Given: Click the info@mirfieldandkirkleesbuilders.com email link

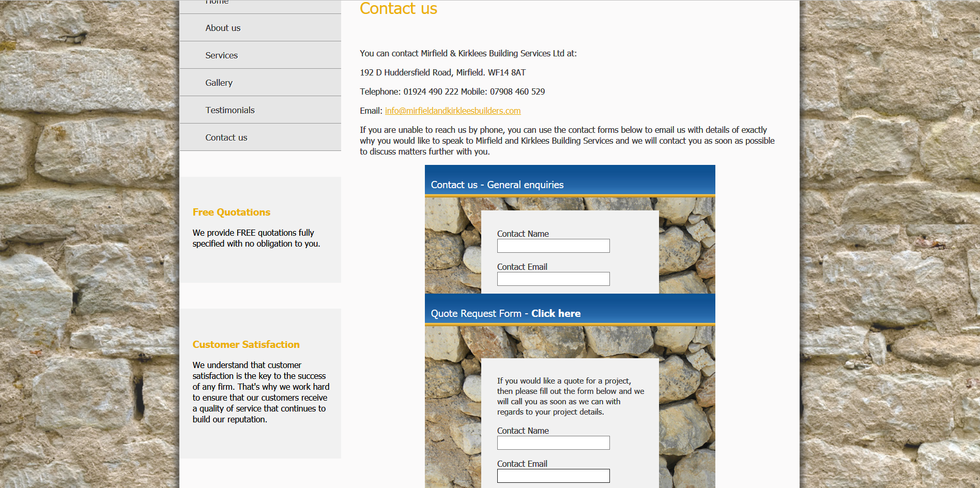Looking at the screenshot, I should 452,111.
